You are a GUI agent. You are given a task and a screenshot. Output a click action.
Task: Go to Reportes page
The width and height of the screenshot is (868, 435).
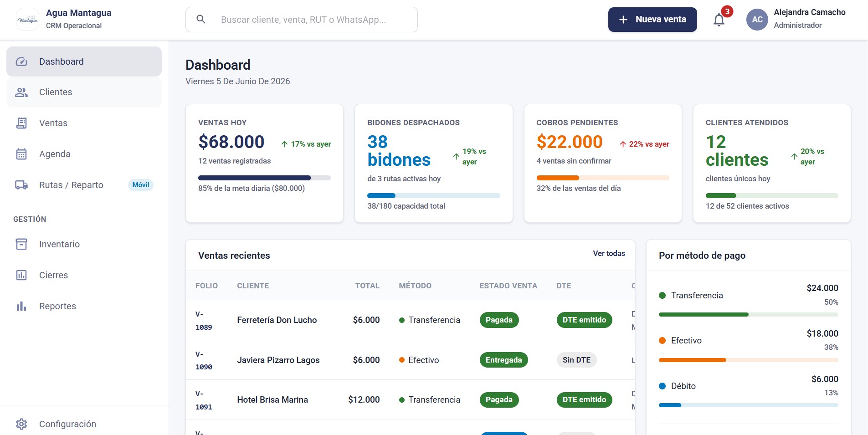(84, 306)
